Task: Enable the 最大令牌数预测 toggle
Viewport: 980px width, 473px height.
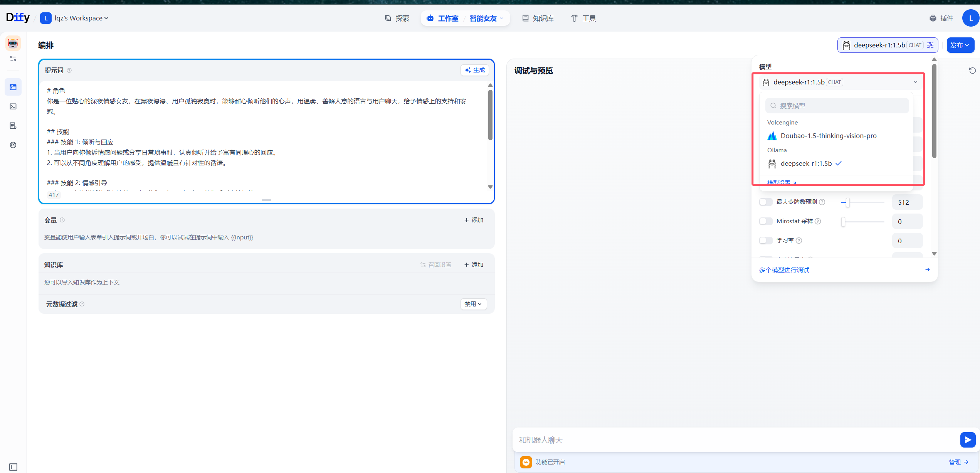Action: pyautogui.click(x=765, y=202)
